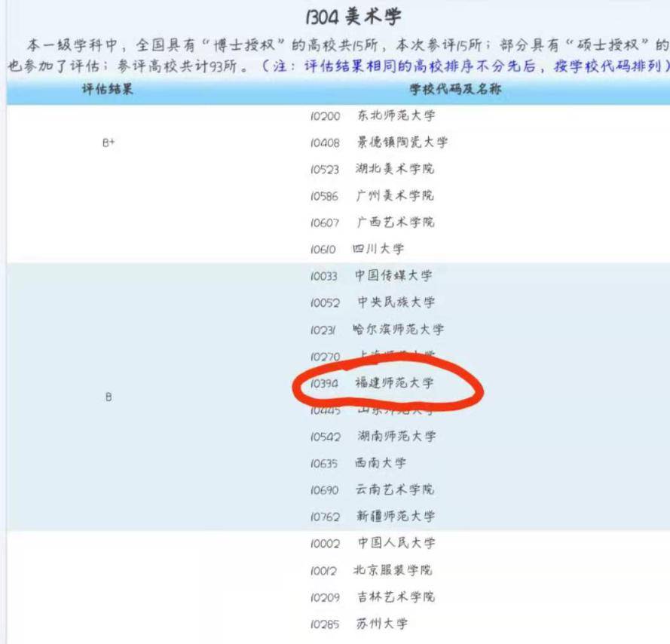Viewport: 670px width, 644px height.
Task: Select row 10762 新疆师范大学
Action: (372, 516)
